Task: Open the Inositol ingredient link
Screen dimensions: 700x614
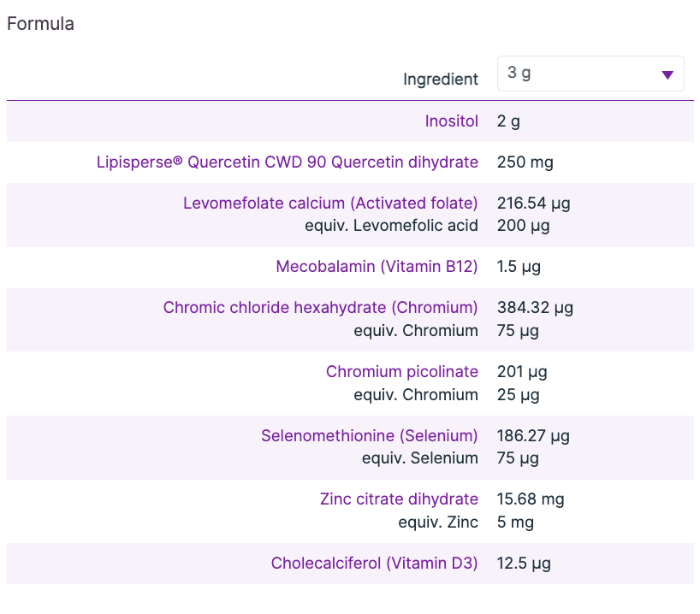Action: click(451, 121)
